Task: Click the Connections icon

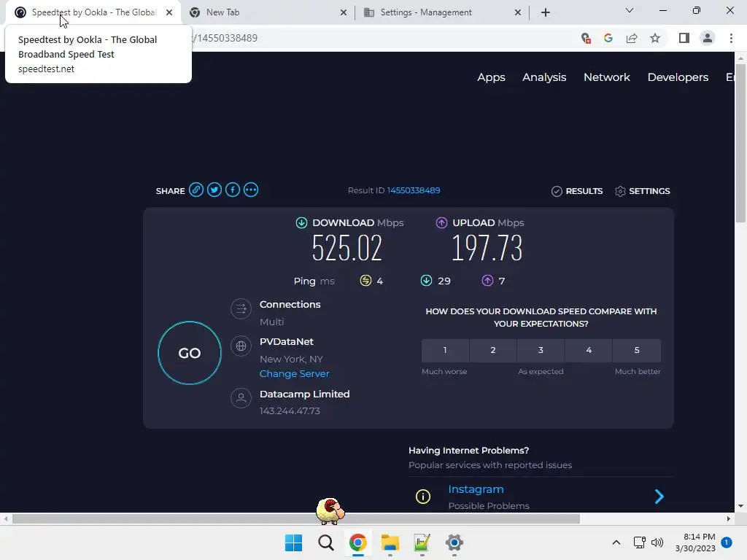Action: pyautogui.click(x=241, y=308)
